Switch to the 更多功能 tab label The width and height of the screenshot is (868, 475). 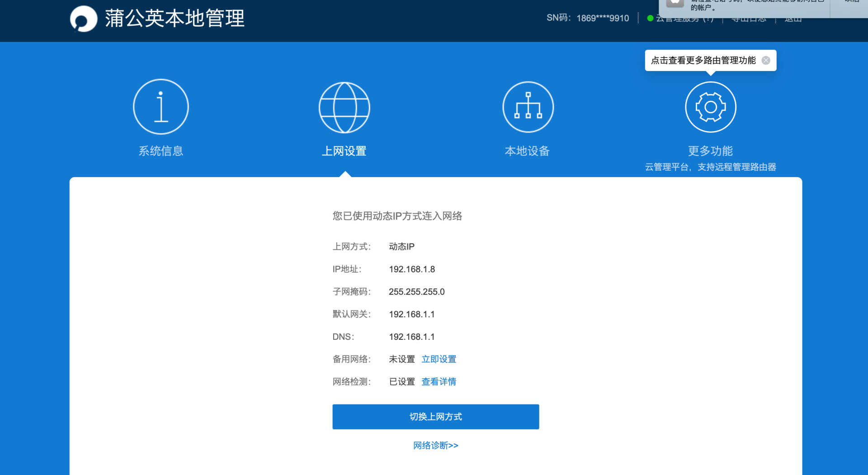pyautogui.click(x=711, y=151)
